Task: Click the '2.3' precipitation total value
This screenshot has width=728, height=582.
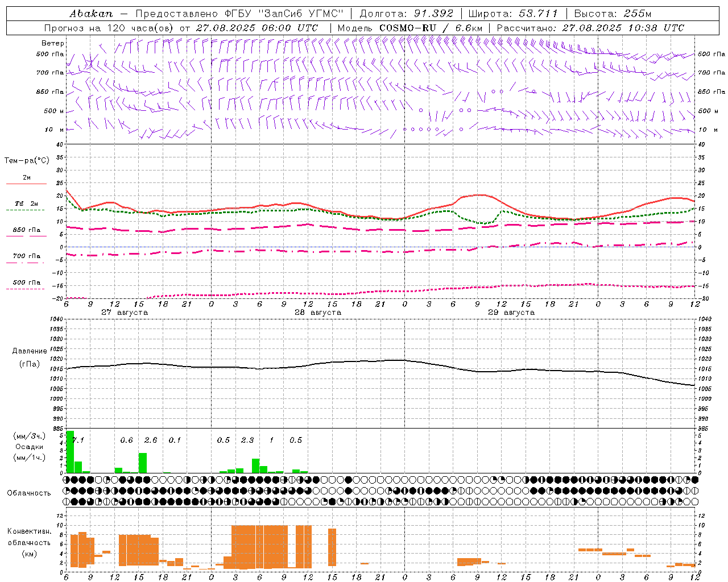Action: click(247, 440)
